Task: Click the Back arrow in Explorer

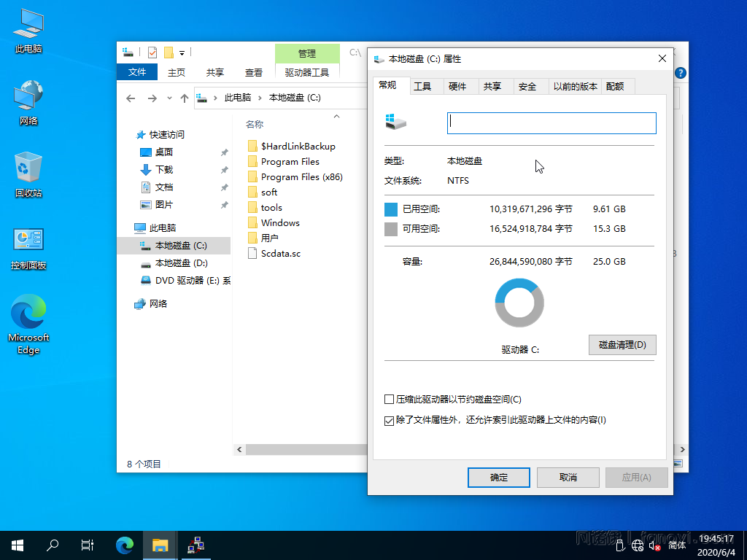Action: tap(131, 98)
